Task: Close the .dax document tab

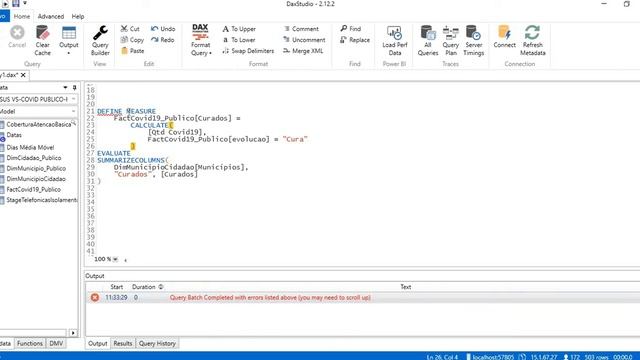Action: pyautogui.click(x=23, y=75)
